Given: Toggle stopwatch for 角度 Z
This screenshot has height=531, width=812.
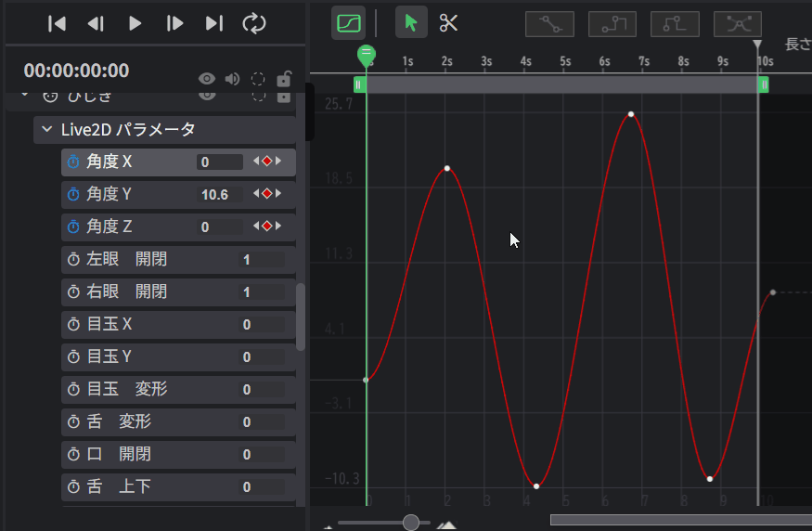Looking at the screenshot, I should (73, 227).
